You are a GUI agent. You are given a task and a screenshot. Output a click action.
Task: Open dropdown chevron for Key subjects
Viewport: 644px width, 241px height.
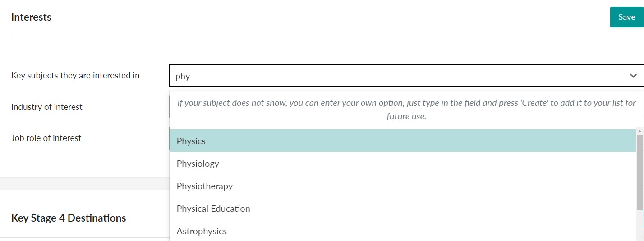[x=633, y=76]
